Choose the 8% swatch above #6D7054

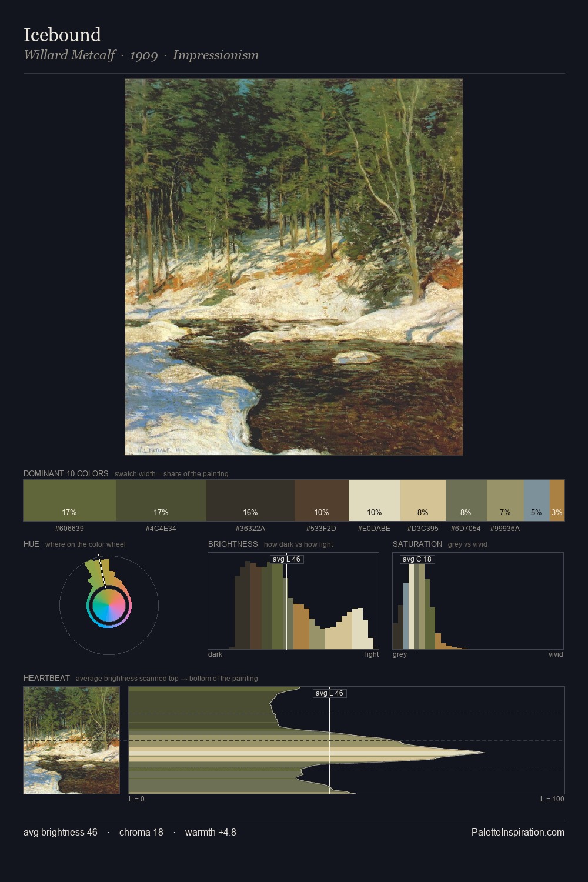pos(466,500)
